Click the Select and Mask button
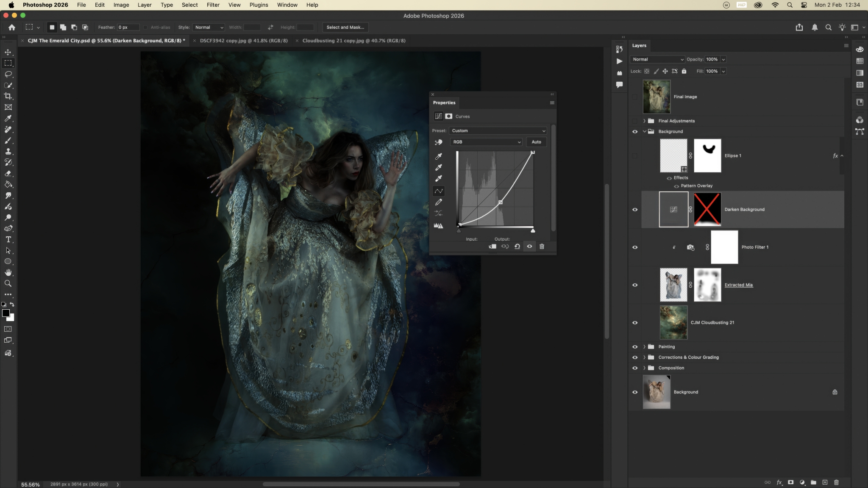 [345, 27]
